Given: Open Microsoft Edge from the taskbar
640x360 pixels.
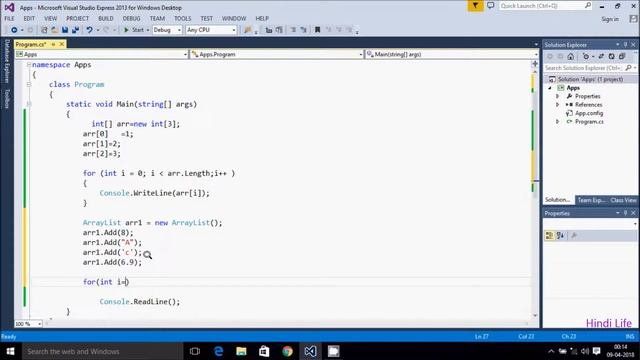Looking at the screenshot, I should tap(218, 351).
